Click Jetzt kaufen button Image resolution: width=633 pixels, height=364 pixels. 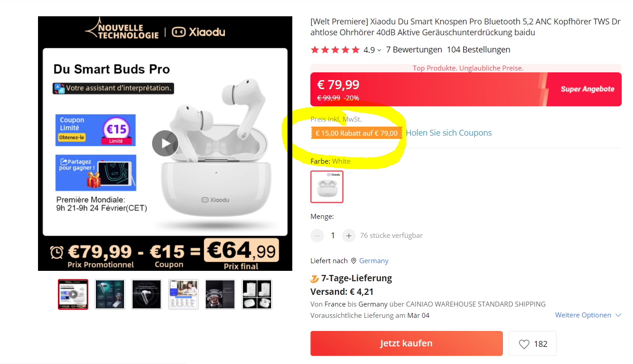406,343
